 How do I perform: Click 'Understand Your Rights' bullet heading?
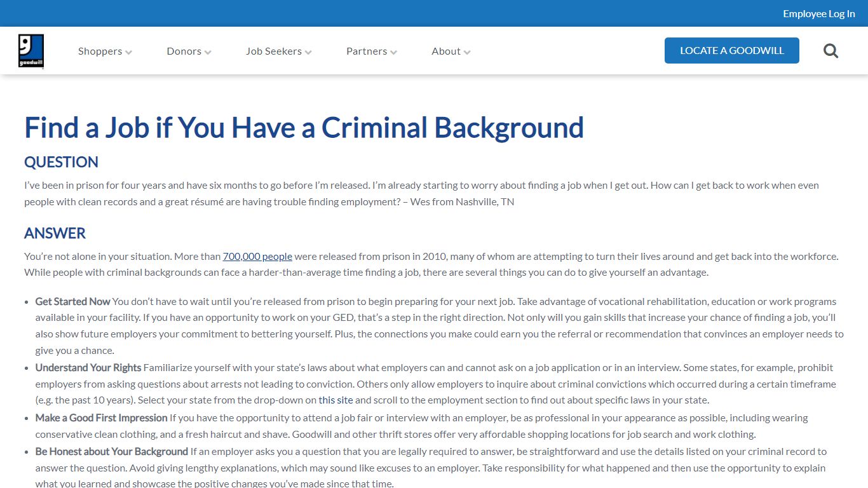click(88, 367)
